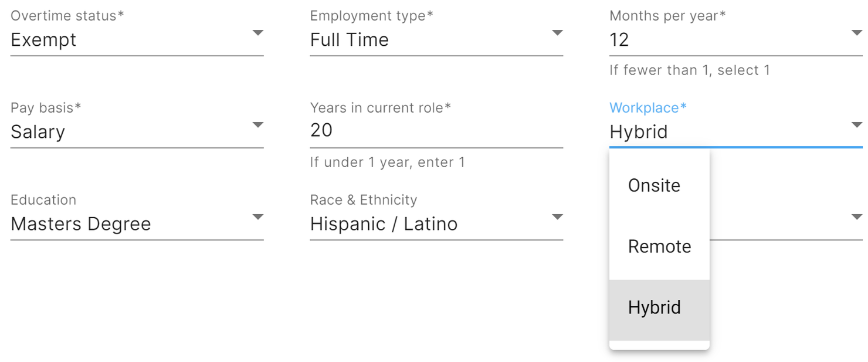The height and width of the screenshot is (362, 868).
Task: Click the Pay basis dropdown arrow
Action: point(257,125)
